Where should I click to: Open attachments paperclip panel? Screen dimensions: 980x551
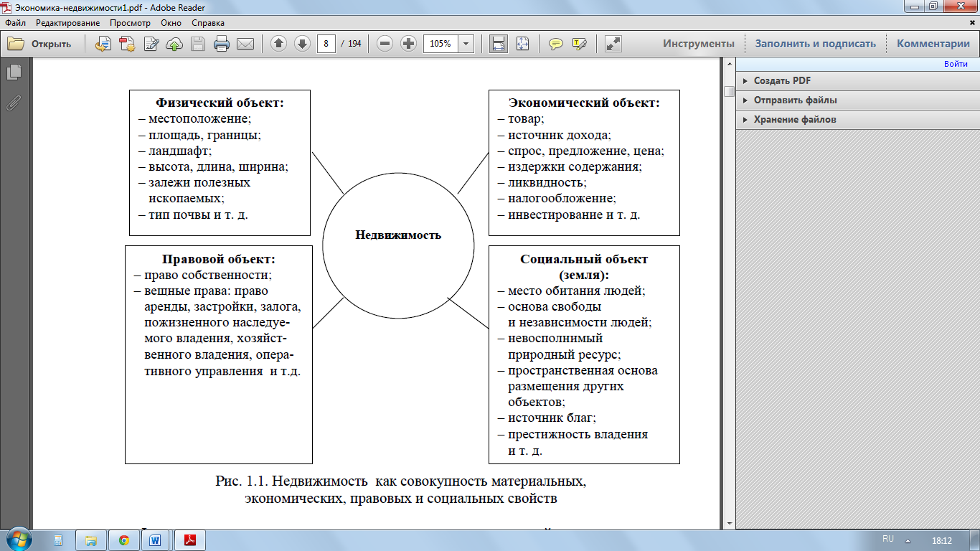(x=13, y=103)
